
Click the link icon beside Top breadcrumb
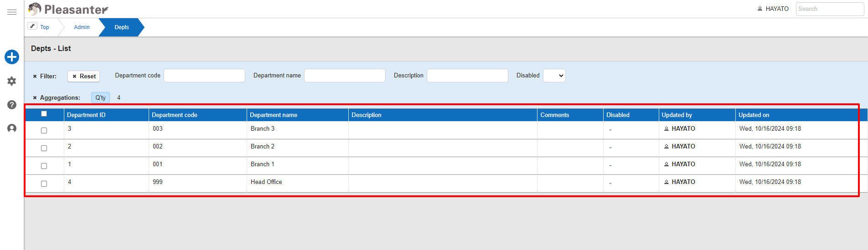32,26
